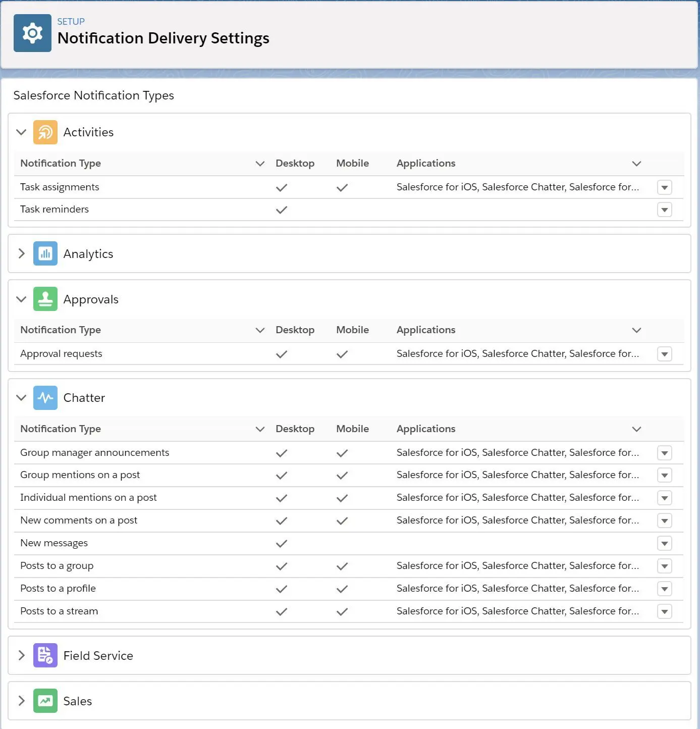Open row menu for Posts to a stream
Screen dimensions: 700x729
point(665,611)
